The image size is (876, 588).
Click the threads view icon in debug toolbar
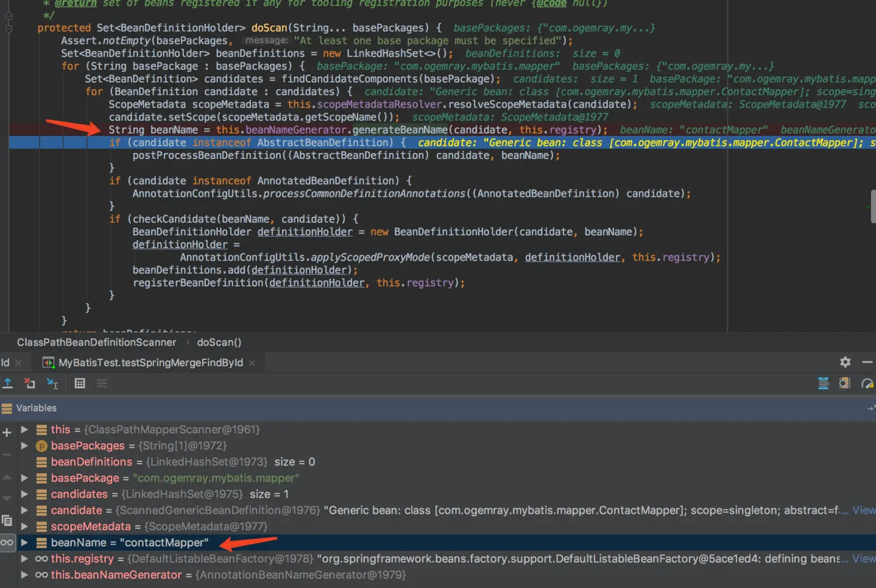823,383
